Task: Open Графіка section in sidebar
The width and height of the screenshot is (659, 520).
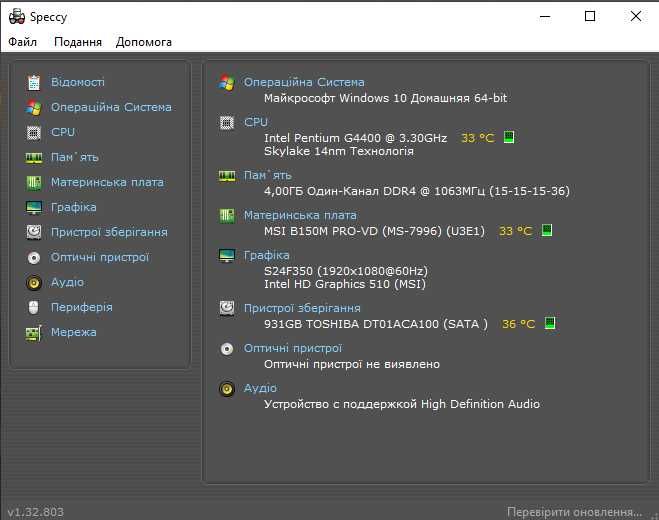Action: tap(74, 207)
